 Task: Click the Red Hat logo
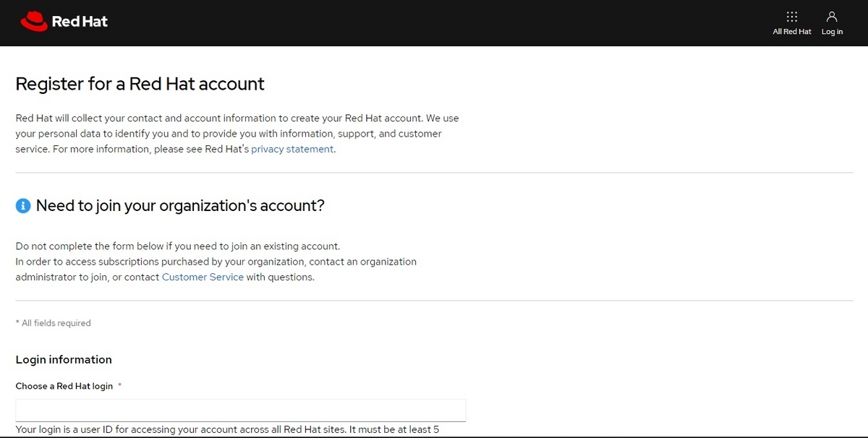coord(64,22)
